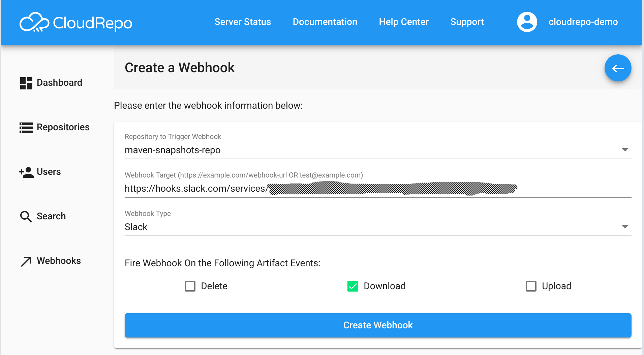The width and height of the screenshot is (644, 355).
Task: Expand the repository dropdown arrow
Action: coord(625,150)
